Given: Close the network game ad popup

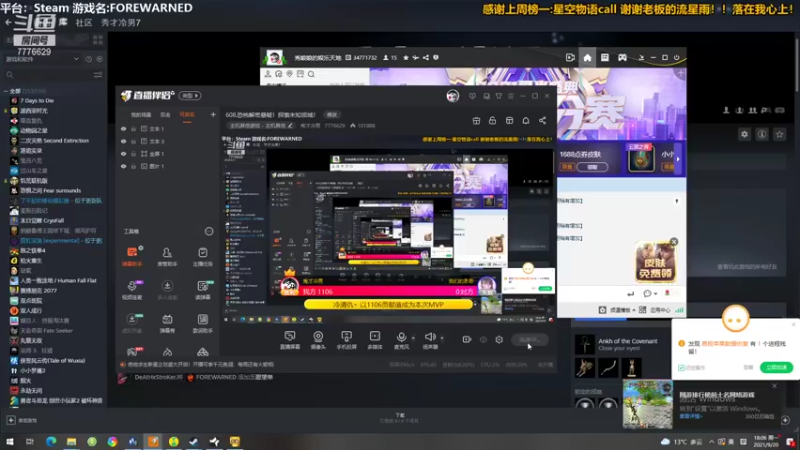Looking at the screenshot, I should (x=774, y=386).
